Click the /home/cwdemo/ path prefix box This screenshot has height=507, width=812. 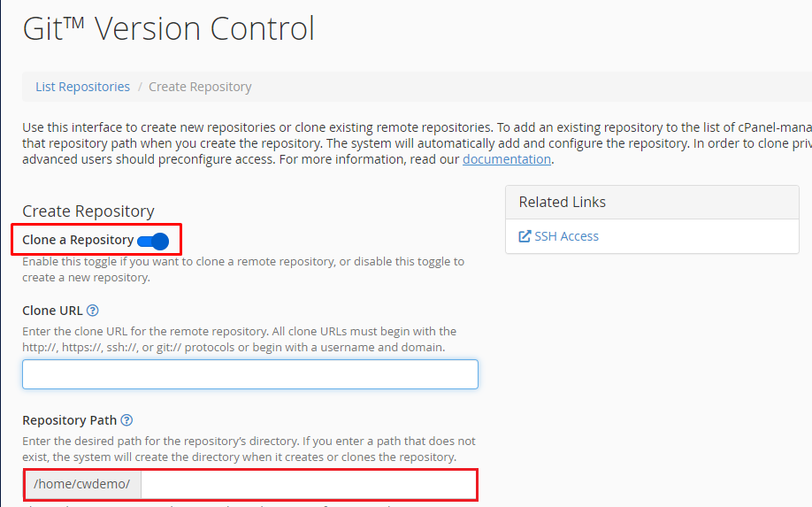click(x=82, y=484)
